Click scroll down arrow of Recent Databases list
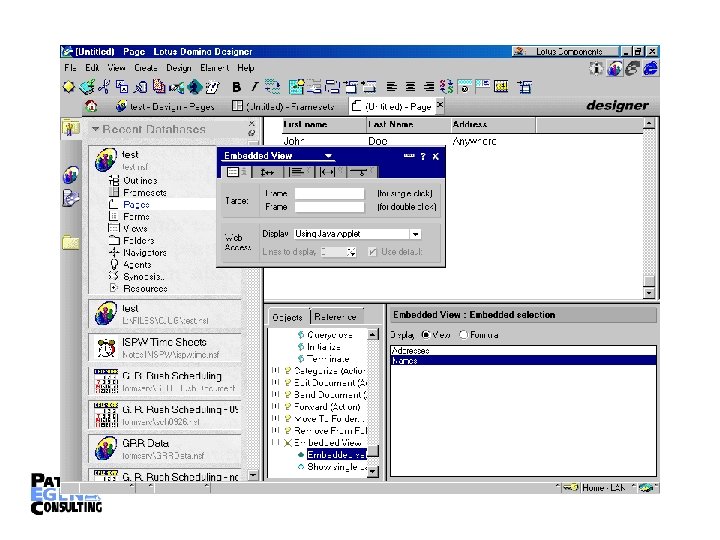 pos(253,475)
